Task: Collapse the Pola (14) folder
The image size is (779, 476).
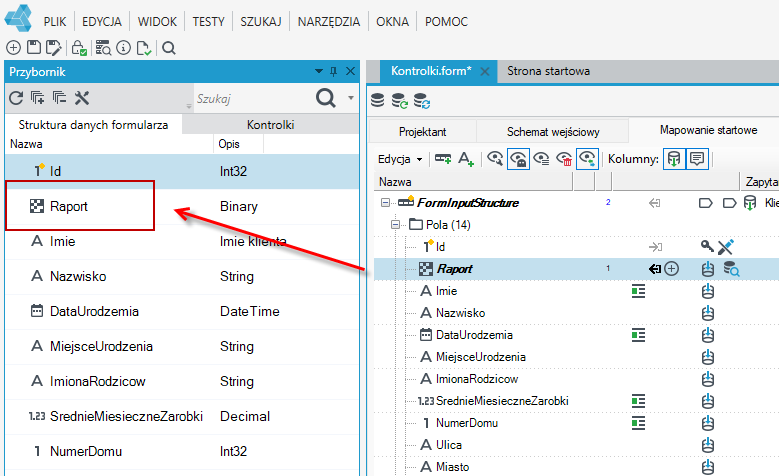Action: tap(395, 225)
